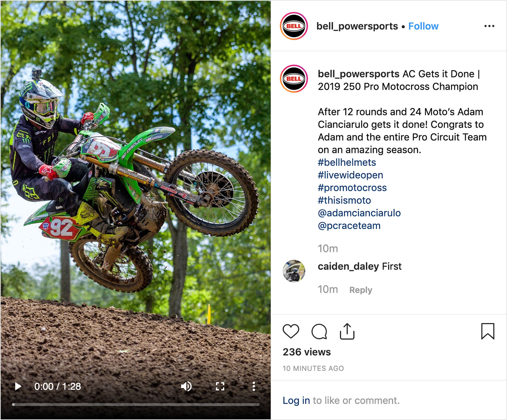Open comments via speech bubble icon

coord(319,331)
